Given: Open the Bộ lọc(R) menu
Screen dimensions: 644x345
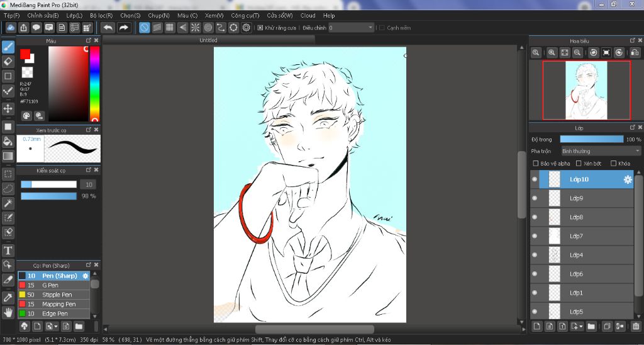Looking at the screenshot, I should (x=101, y=15).
